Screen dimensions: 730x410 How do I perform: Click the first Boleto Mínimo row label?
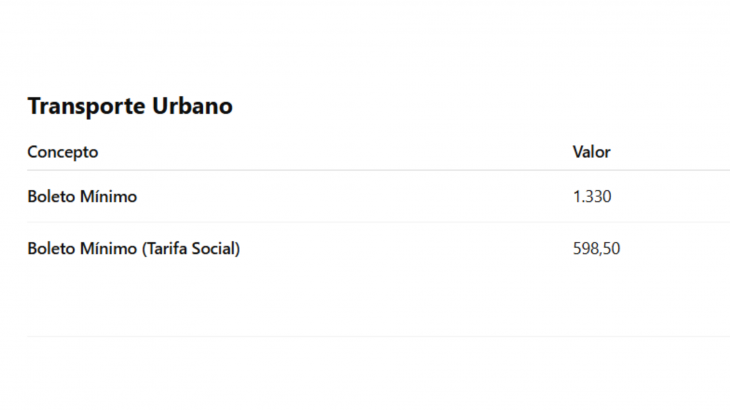coord(82,196)
